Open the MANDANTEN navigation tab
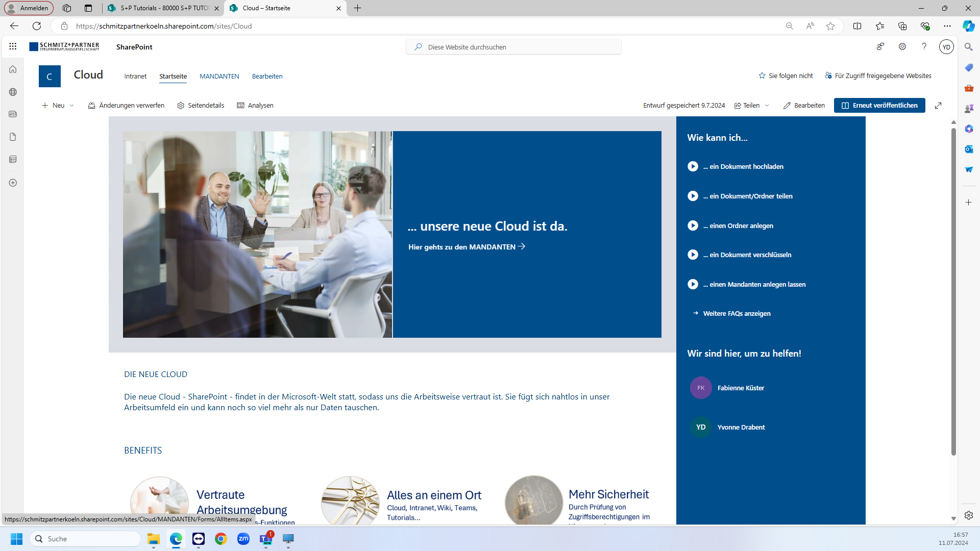The width and height of the screenshot is (980, 551). [x=219, y=77]
